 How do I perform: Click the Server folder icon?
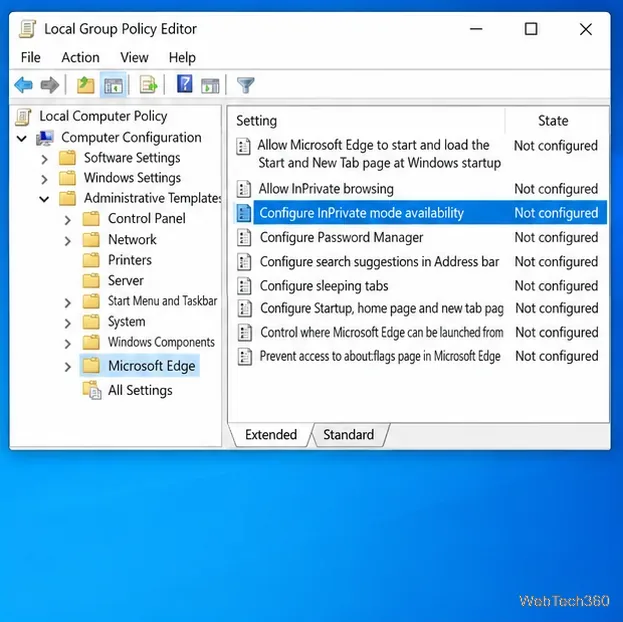pyautogui.click(x=91, y=281)
